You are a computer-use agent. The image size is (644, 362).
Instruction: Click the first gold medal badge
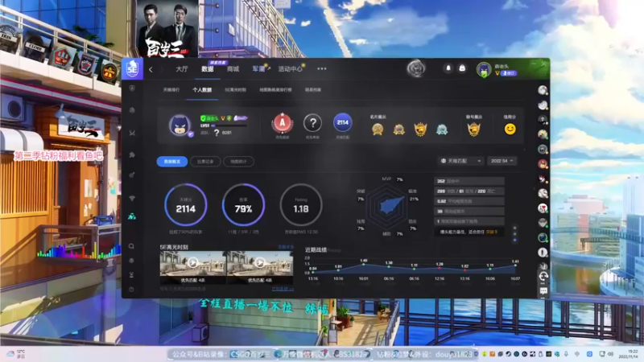(x=378, y=130)
